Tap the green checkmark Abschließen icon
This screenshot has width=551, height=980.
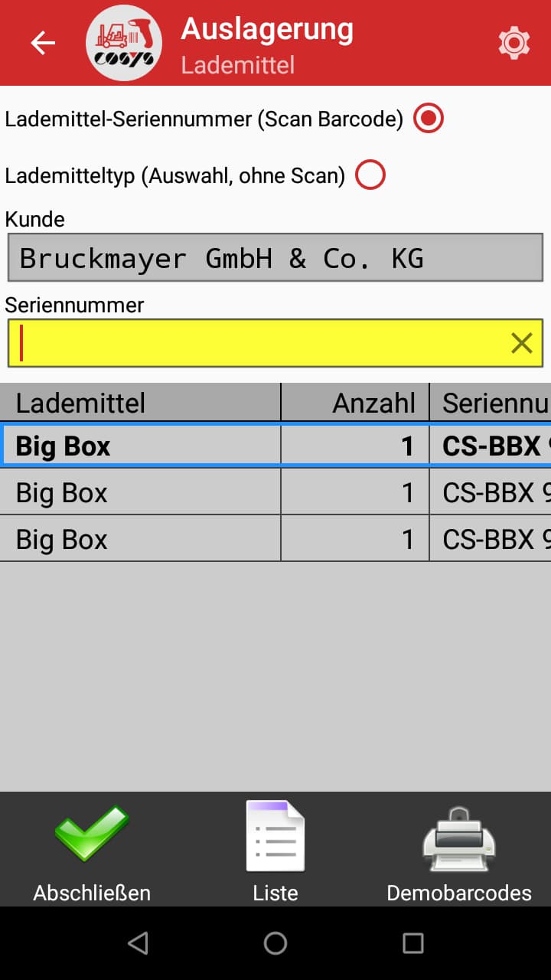(91, 835)
